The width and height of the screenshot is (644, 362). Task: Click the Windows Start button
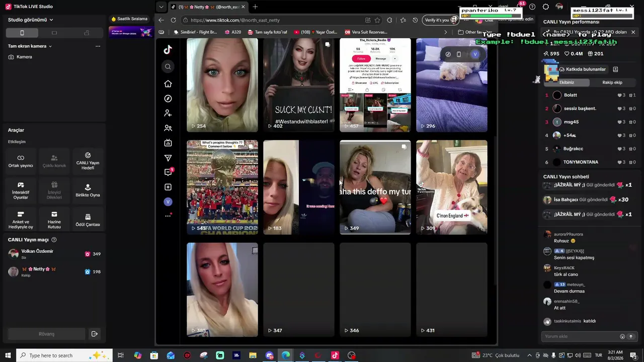[8, 355]
